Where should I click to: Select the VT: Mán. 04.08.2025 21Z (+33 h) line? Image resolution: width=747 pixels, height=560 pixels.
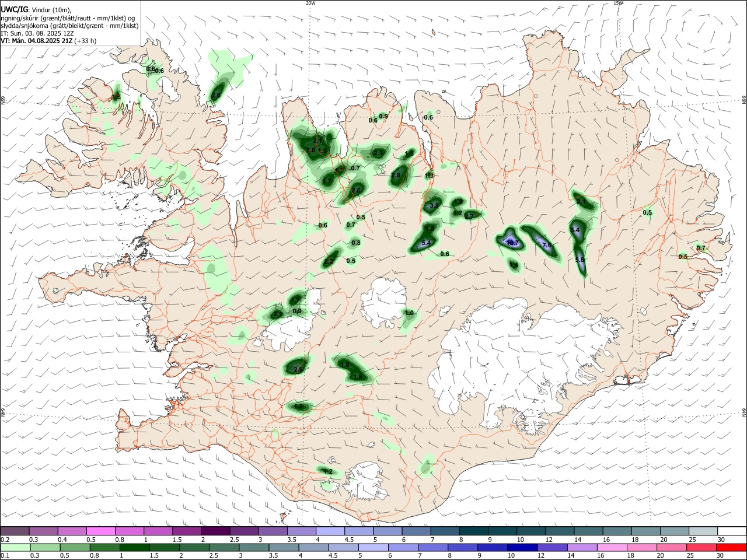click(x=48, y=41)
